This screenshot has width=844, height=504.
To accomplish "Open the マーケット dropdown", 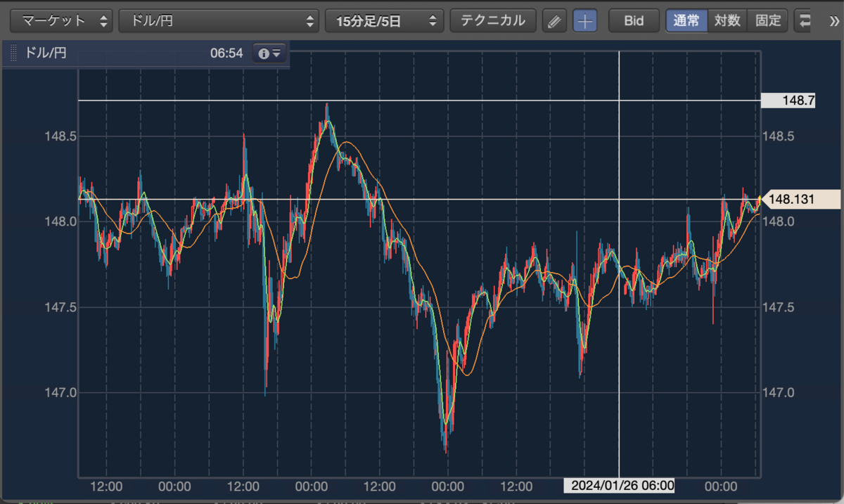I will click(x=62, y=20).
